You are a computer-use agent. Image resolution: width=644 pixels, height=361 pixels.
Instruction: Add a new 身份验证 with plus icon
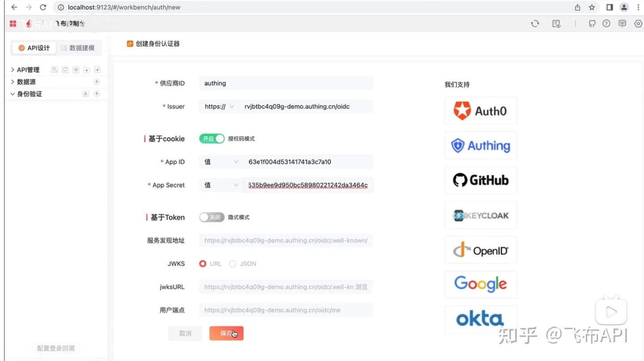(x=97, y=93)
